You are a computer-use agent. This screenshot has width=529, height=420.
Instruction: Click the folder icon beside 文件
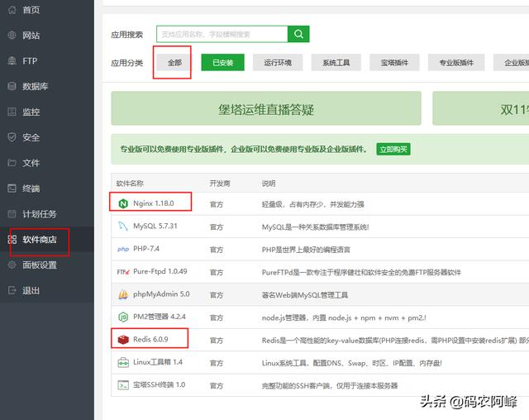pos(12,163)
